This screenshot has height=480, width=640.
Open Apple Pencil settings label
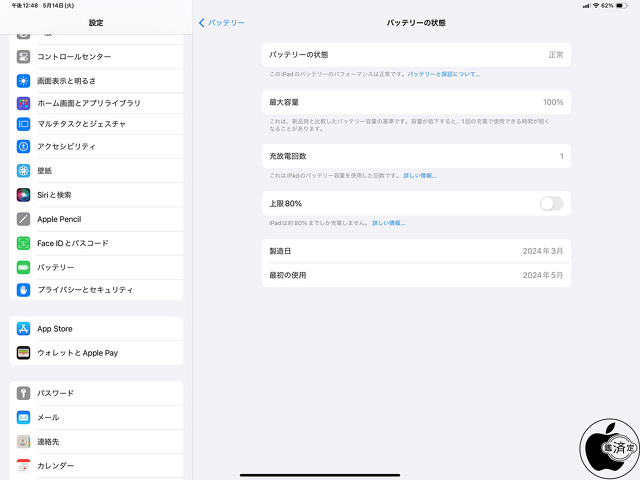click(59, 219)
